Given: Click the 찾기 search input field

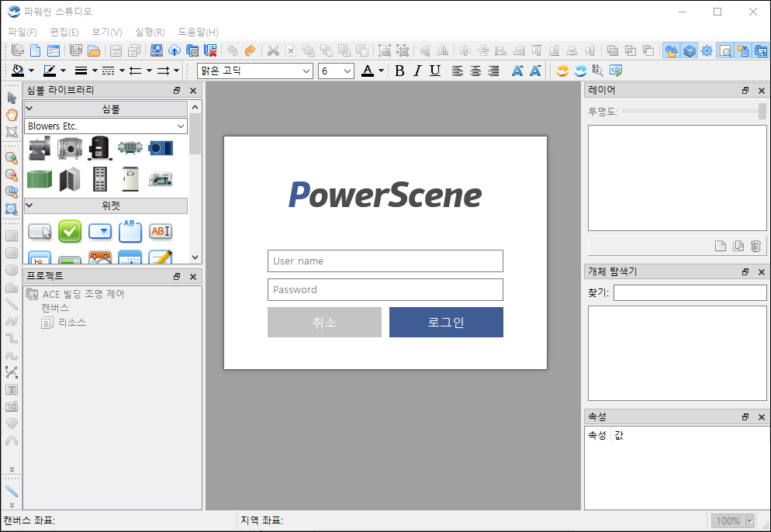Looking at the screenshot, I should [x=690, y=292].
